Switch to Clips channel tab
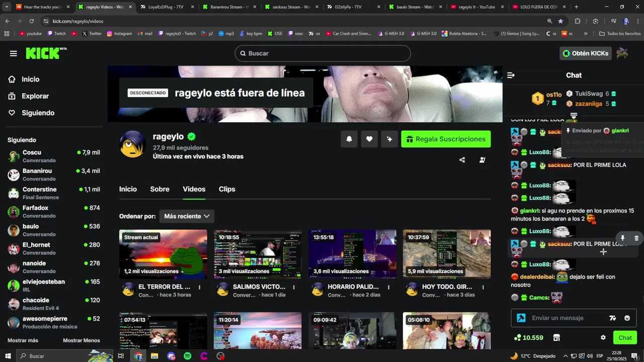 (x=227, y=189)
